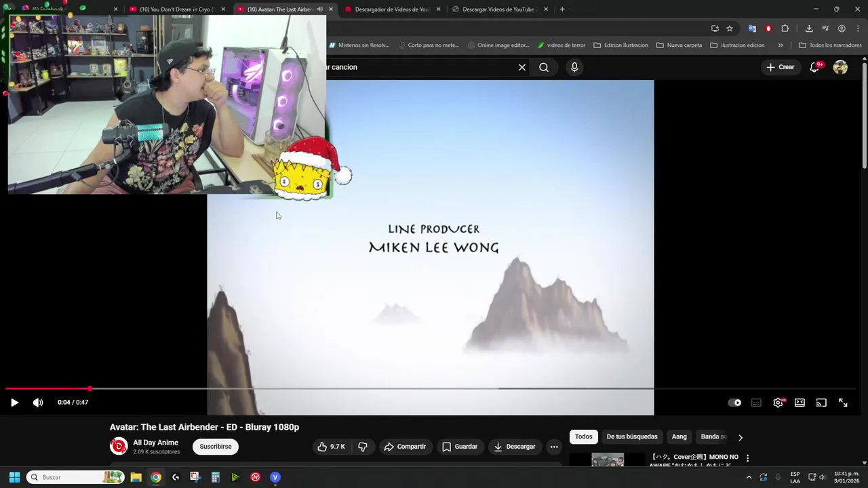Open a new browser tab
Viewport: 868px width, 488px height.
click(x=562, y=9)
